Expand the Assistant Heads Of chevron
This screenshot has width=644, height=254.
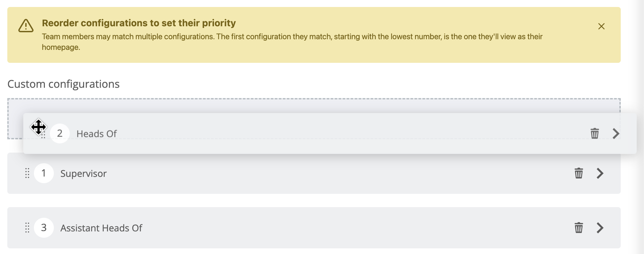point(600,228)
